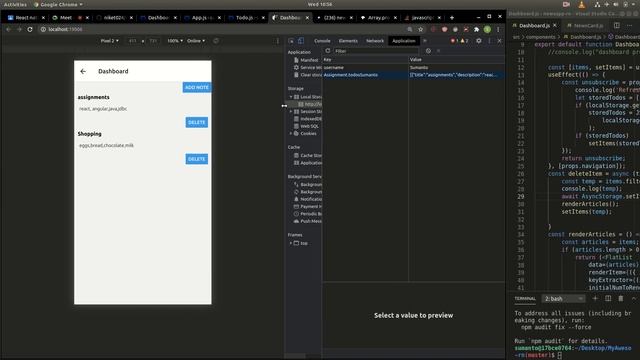Image resolution: width=640 pixels, height=360 pixels.
Task: Switch to DevTools Network tab
Action: [x=375, y=41]
